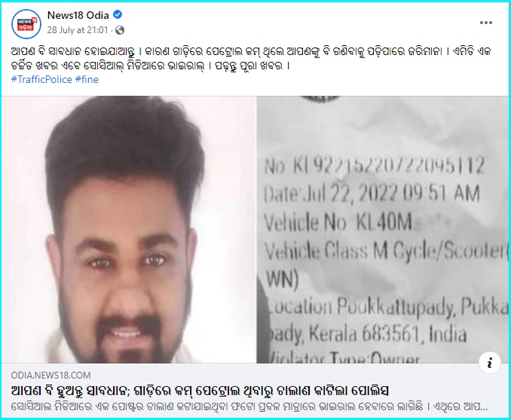Open the #TrafficPolice hashtag

pyautogui.click(x=41, y=79)
